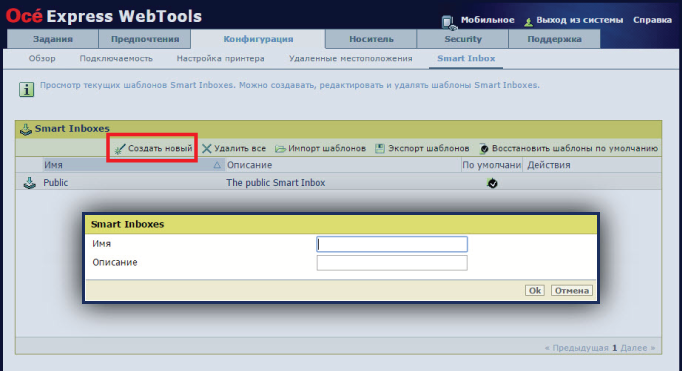Click the Océ Express WebTools logo
682x371 pixels.
point(104,17)
